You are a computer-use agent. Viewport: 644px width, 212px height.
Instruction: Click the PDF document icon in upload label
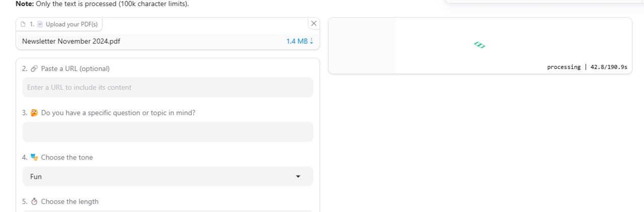pyautogui.click(x=40, y=24)
